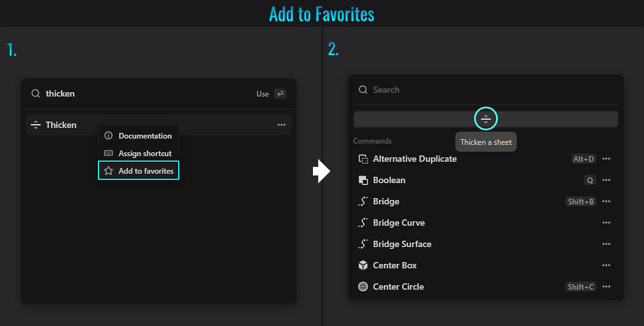Click the Center Box cube icon
This screenshot has width=644, height=326.
pos(363,266)
